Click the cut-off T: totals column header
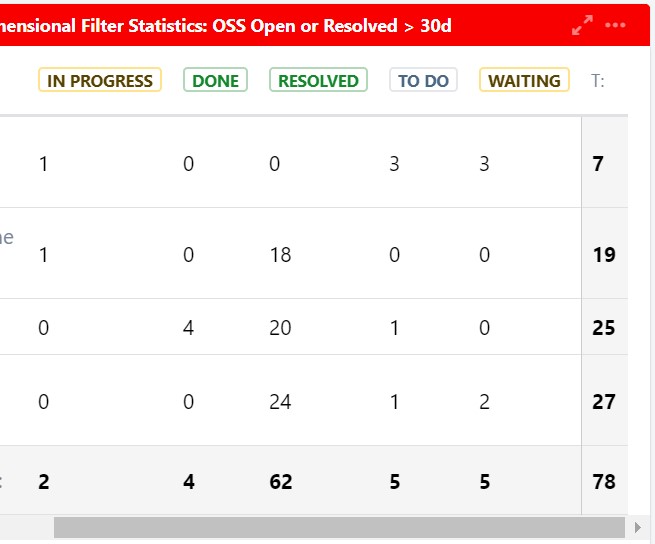The width and height of the screenshot is (655, 544). tap(597, 81)
